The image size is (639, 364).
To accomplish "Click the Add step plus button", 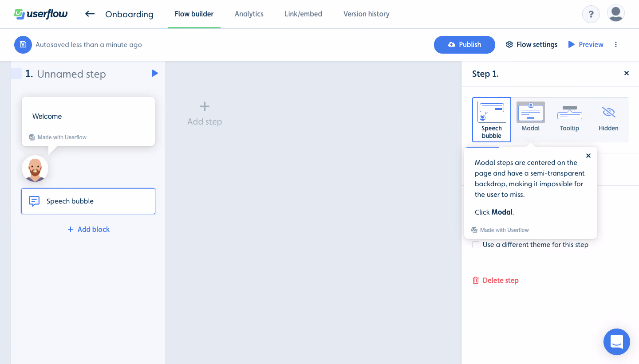I will click(x=205, y=114).
